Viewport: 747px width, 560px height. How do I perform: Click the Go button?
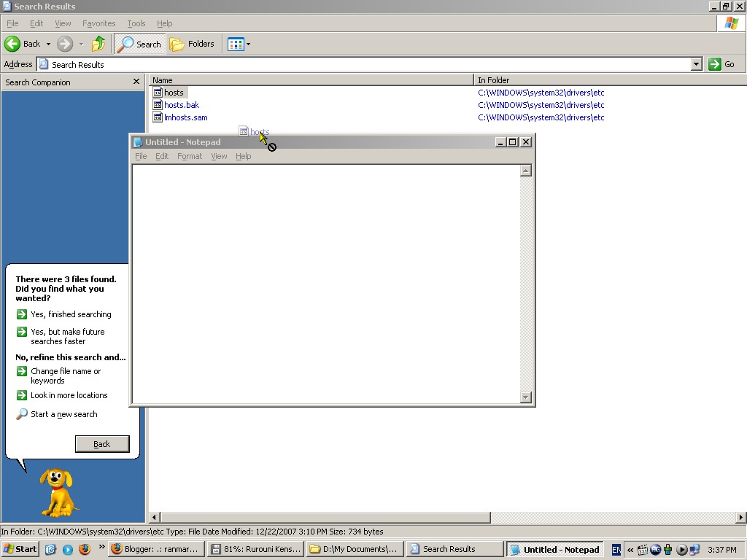(721, 64)
